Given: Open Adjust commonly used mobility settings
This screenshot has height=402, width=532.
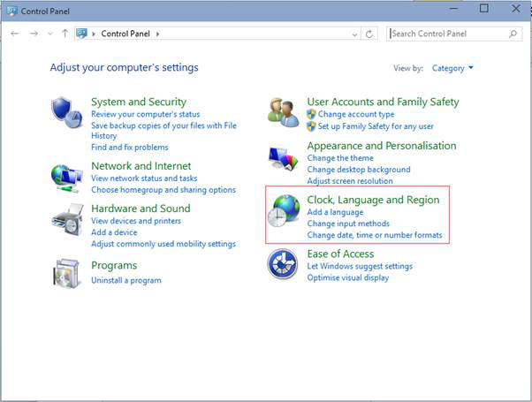Looking at the screenshot, I should (x=163, y=244).
